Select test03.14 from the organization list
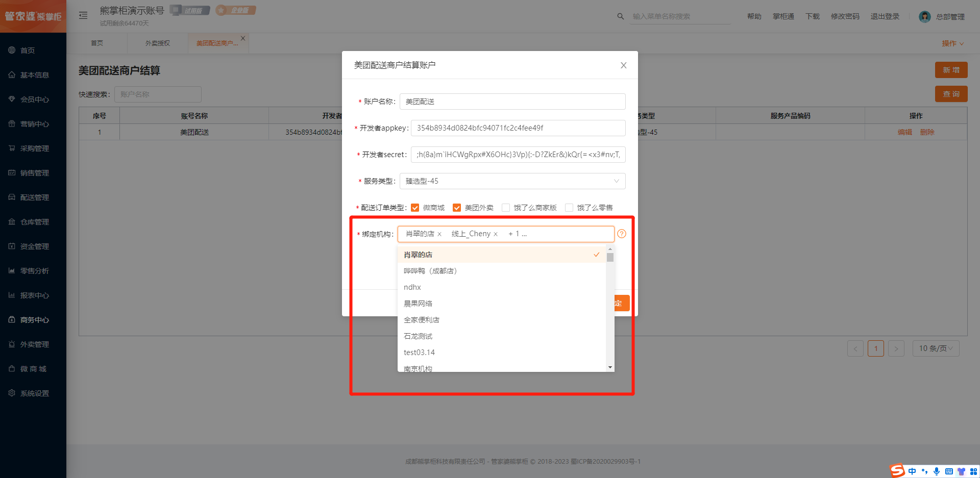This screenshot has width=980, height=478. pyautogui.click(x=502, y=353)
